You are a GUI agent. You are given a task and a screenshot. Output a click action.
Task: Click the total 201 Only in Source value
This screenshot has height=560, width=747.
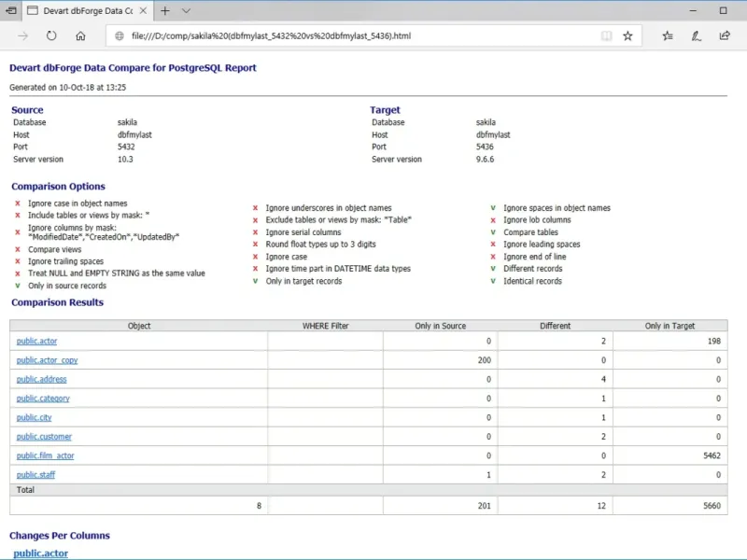(484, 506)
